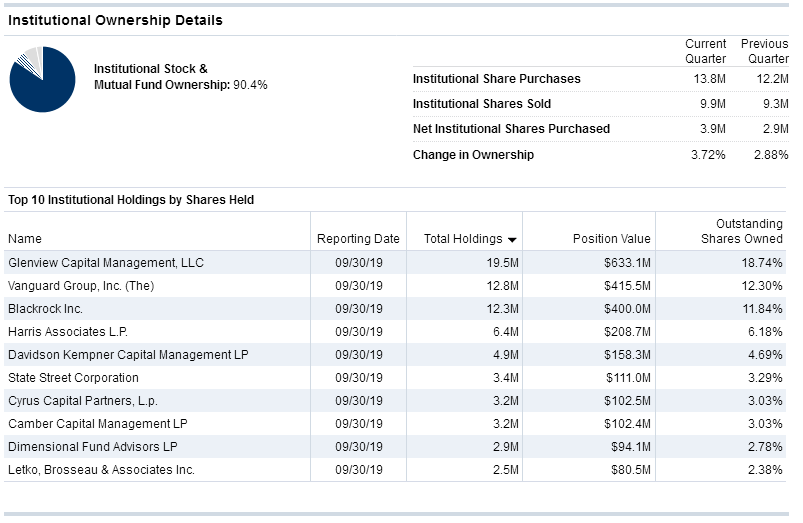Select Harris Associates L.P. name cell
Image resolution: width=803 pixels, height=523 pixels.
coord(68,332)
